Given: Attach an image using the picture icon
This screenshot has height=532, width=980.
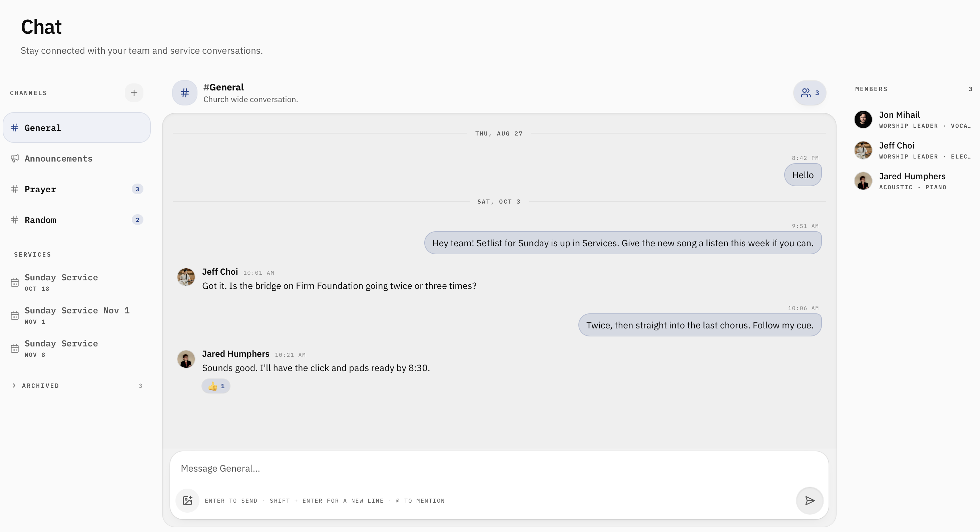Looking at the screenshot, I should pos(187,500).
